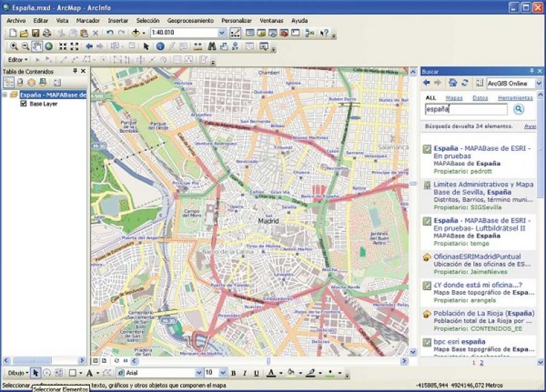Activate the Pan hand tool
This screenshot has width=546, height=392.
(x=37, y=46)
